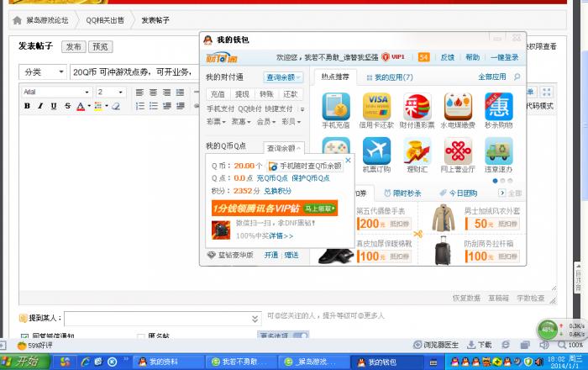Close the Q币 balance popup

pyautogui.click(x=348, y=161)
